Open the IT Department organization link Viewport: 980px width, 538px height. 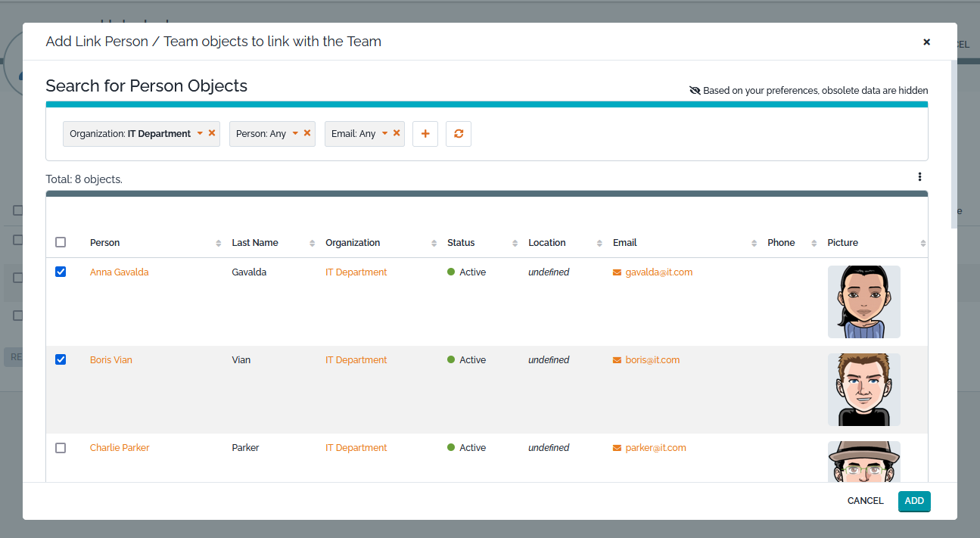click(356, 272)
